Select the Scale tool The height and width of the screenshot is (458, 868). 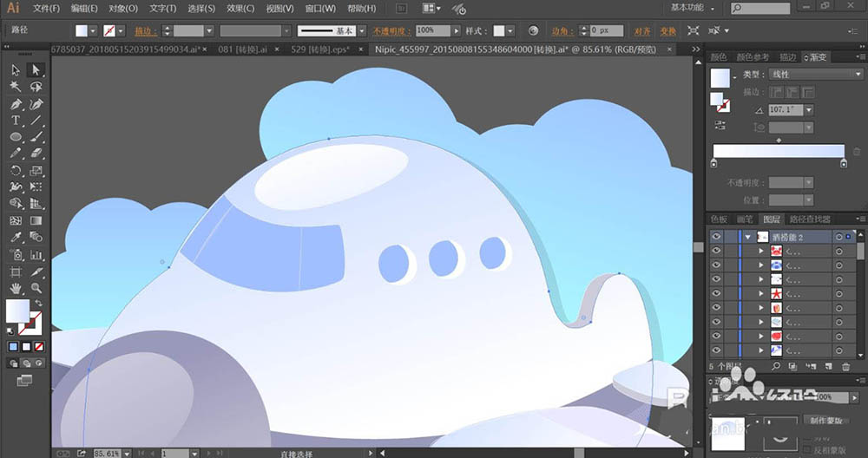coord(36,170)
